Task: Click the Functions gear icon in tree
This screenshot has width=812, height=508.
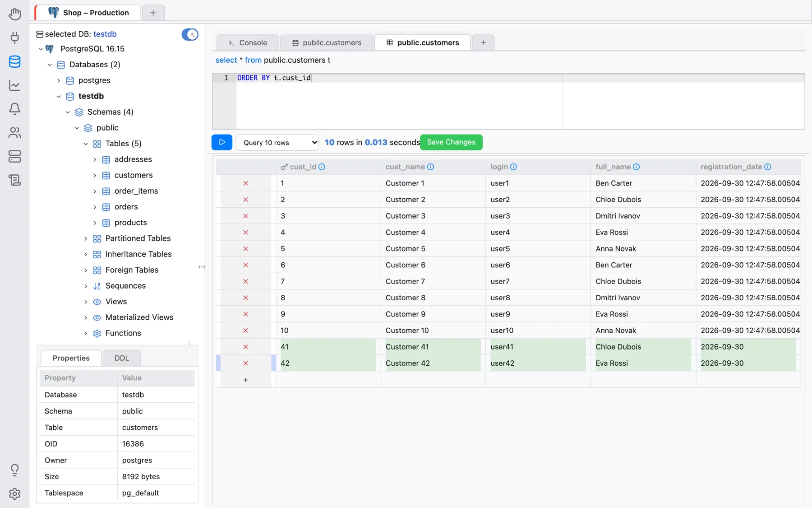Action: 97,333
